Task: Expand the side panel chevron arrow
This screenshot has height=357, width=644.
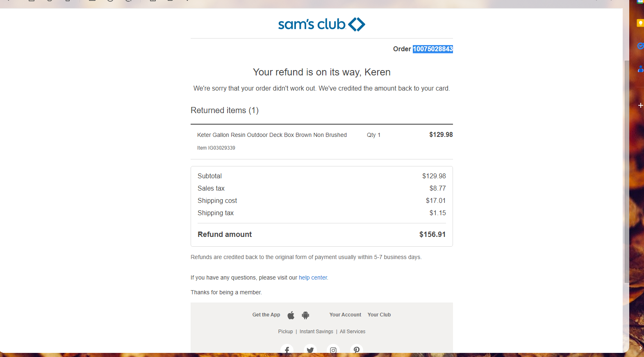Action: (640, 348)
